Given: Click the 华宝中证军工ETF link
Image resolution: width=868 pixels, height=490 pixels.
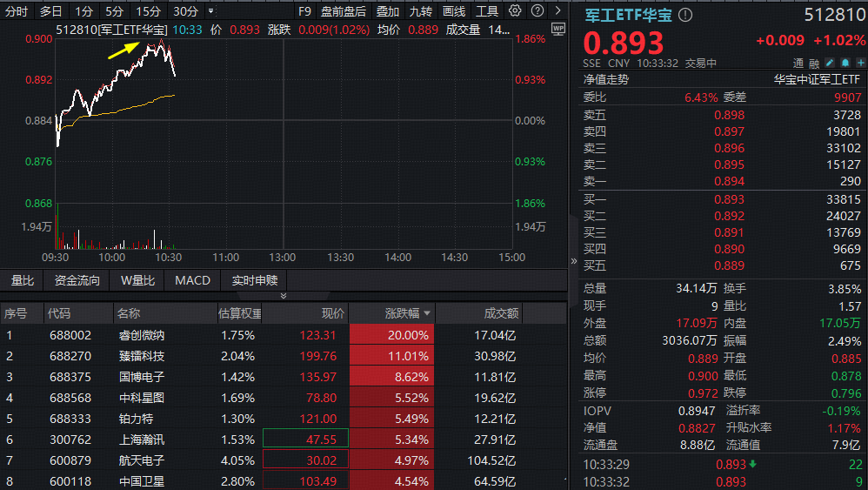Looking at the screenshot, I should (817, 79).
